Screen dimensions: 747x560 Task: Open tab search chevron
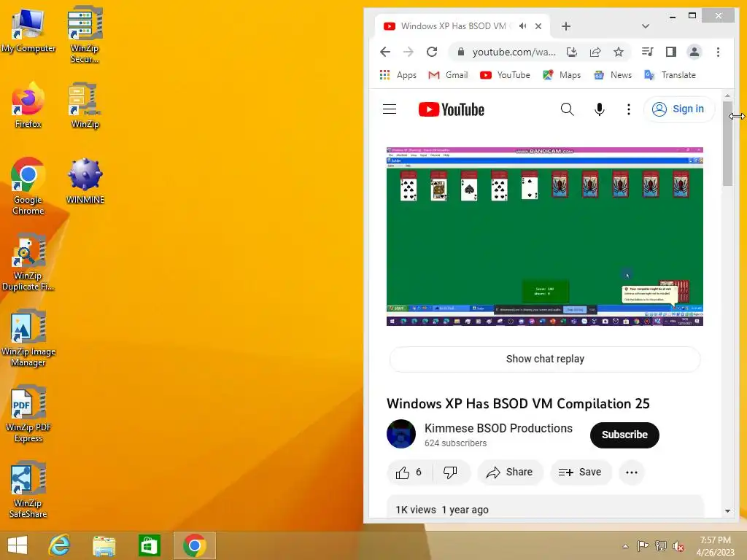pyautogui.click(x=646, y=26)
